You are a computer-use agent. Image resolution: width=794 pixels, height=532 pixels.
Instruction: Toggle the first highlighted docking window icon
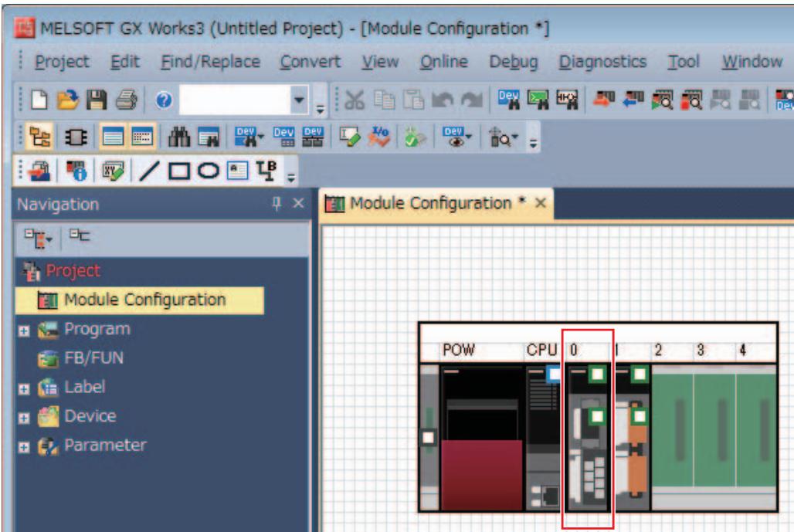point(113,137)
